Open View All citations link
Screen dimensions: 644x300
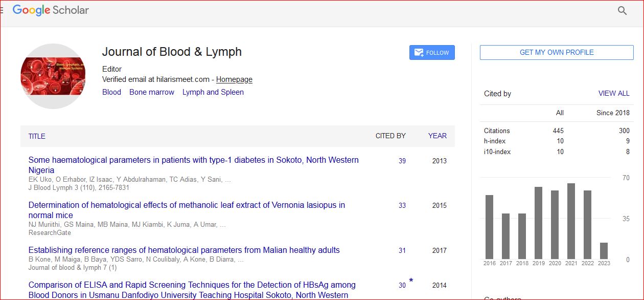coord(613,94)
